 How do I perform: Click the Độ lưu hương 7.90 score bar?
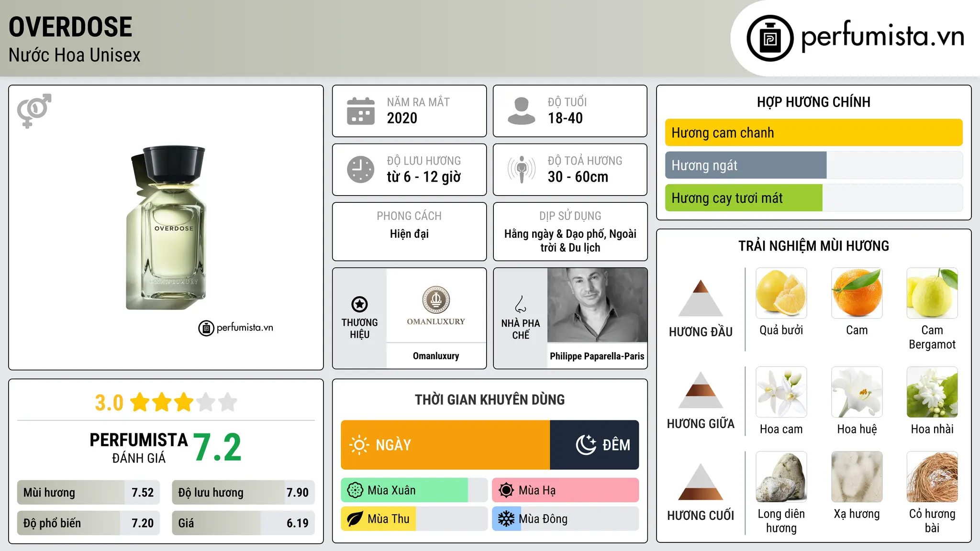[x=243, y=492]
